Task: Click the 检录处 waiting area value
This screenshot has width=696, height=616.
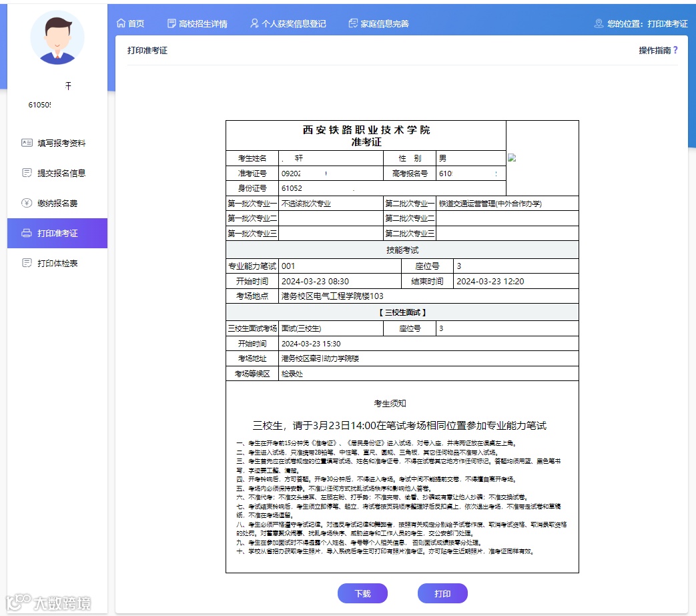Action: [429, 374]
